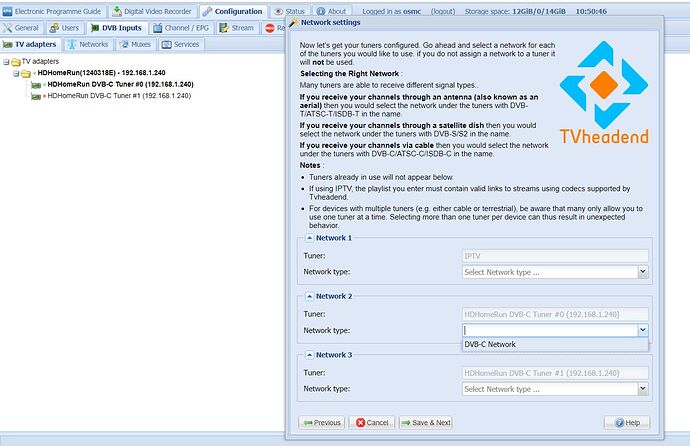Click the About info icon

(x=321, y=11)
